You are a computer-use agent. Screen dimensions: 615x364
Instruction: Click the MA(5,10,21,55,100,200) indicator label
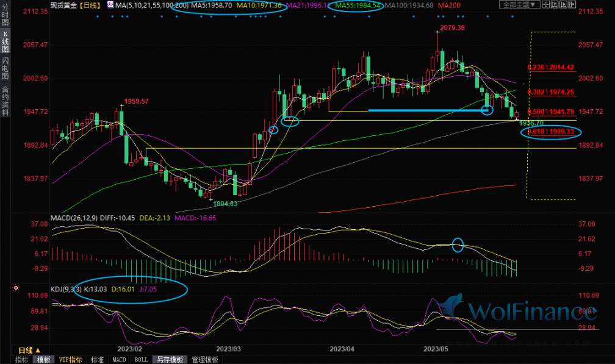pos(152,5)
